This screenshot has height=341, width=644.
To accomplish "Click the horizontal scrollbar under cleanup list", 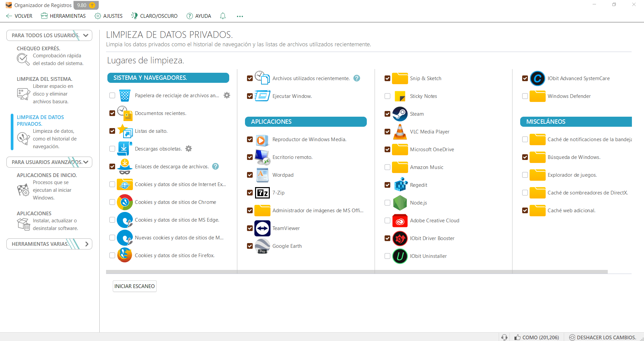I will pos(357,272).
